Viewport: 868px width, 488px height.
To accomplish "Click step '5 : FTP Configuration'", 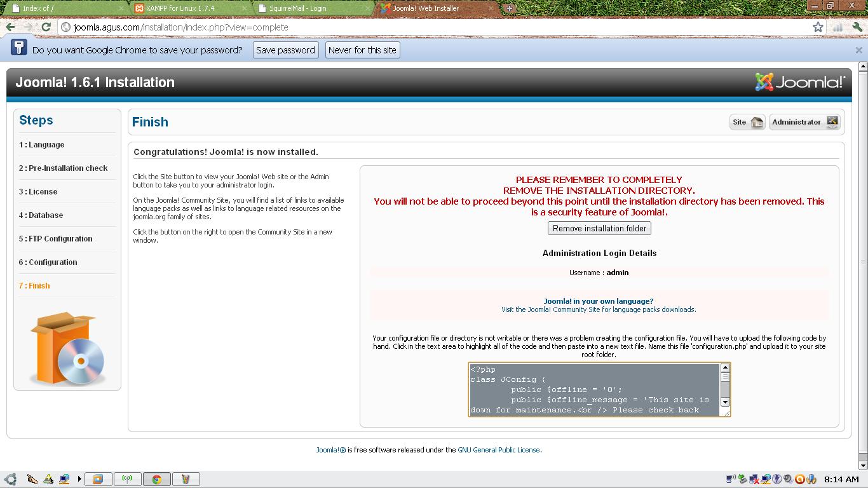I will (55, 239).
